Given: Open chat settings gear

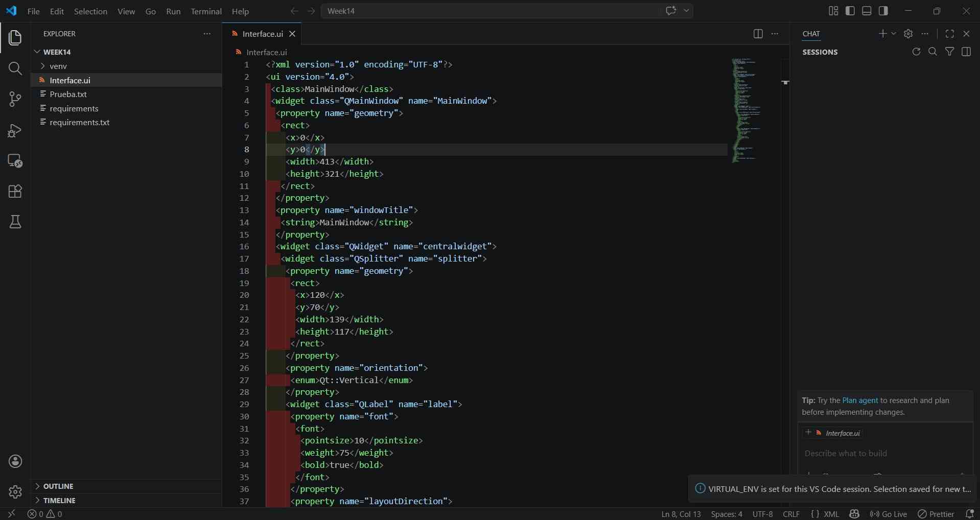Looking at the screenshot, I should (908, 34).
